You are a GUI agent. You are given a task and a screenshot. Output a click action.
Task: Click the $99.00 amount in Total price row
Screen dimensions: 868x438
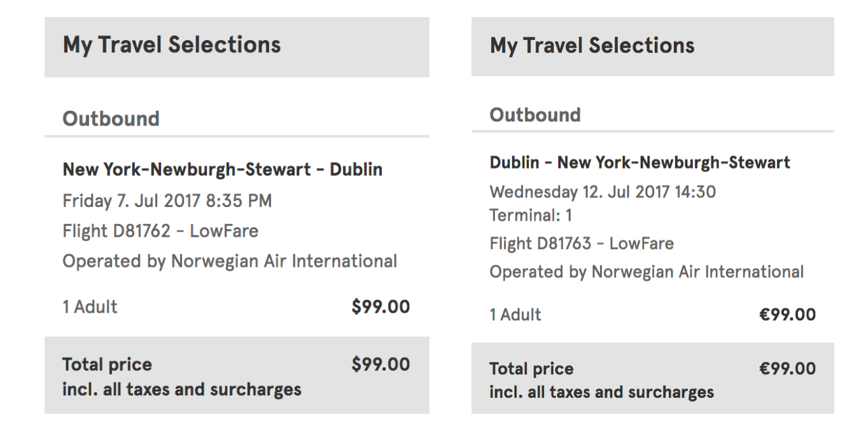pos(381,365)
